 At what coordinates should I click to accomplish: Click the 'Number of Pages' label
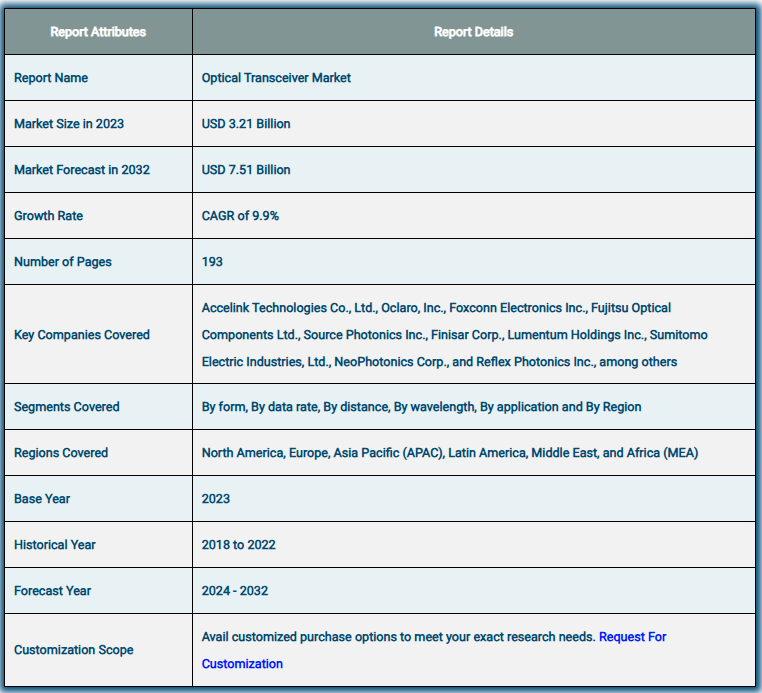(63, 262)
